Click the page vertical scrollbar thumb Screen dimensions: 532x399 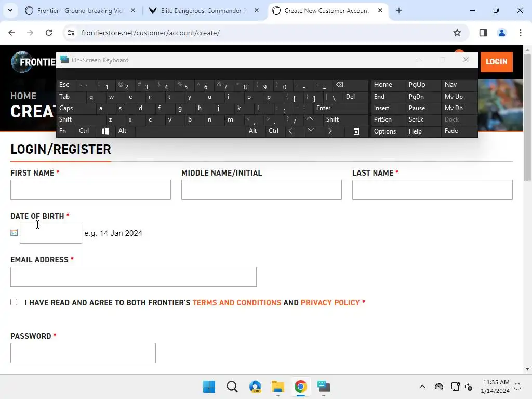(527, 117)
